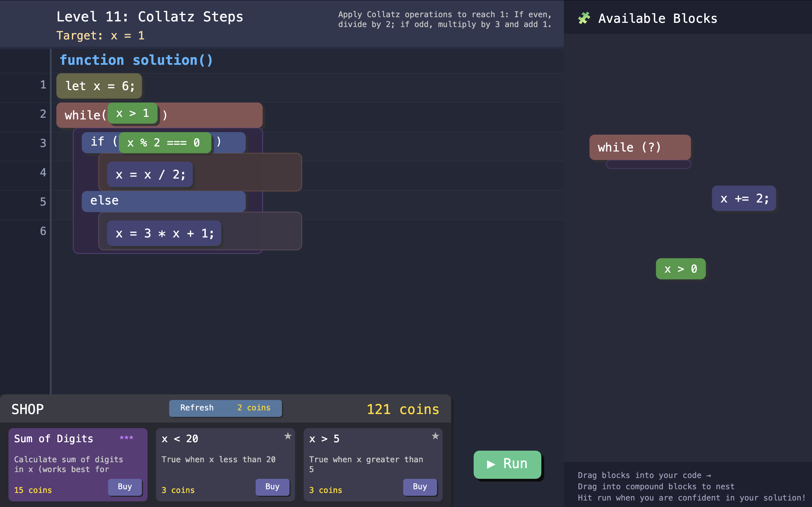Select the x += 2; available block

point(743,199)
